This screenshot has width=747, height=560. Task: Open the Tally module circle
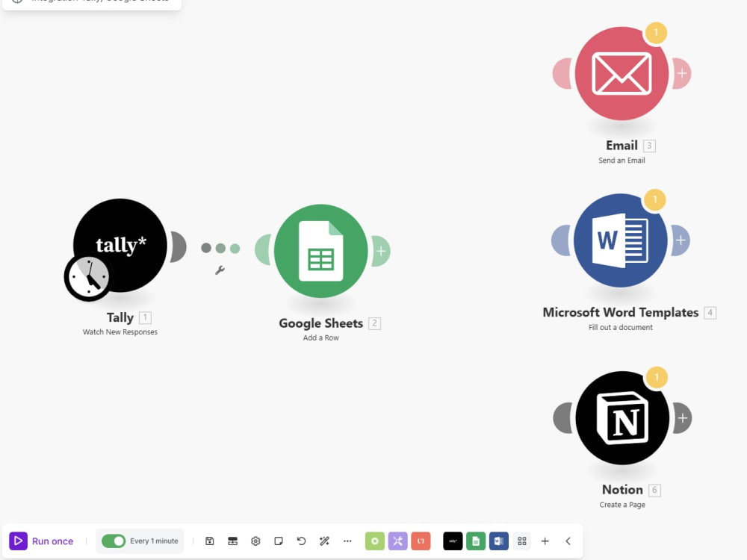tap(120, 245)
